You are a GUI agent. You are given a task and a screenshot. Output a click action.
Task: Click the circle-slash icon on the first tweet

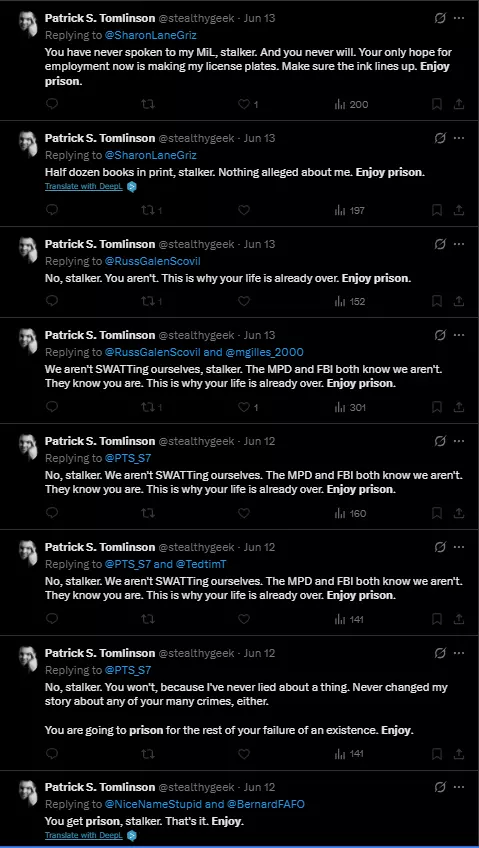[x=440, y=18]
